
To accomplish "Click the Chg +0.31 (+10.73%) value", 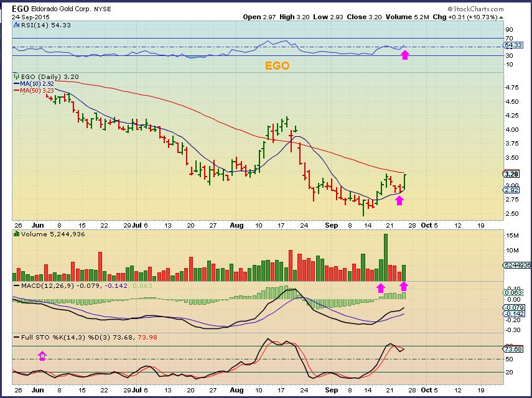I will (x=465, y=17).
